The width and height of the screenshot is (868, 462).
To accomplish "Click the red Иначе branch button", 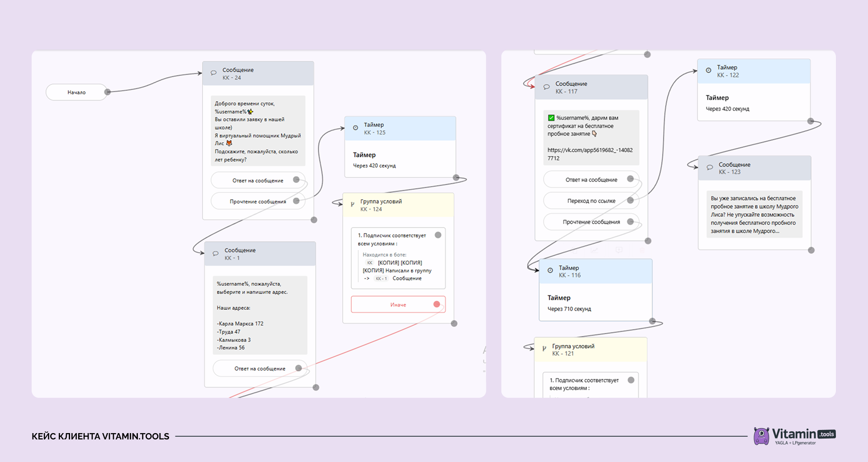I will coord(398,304).
